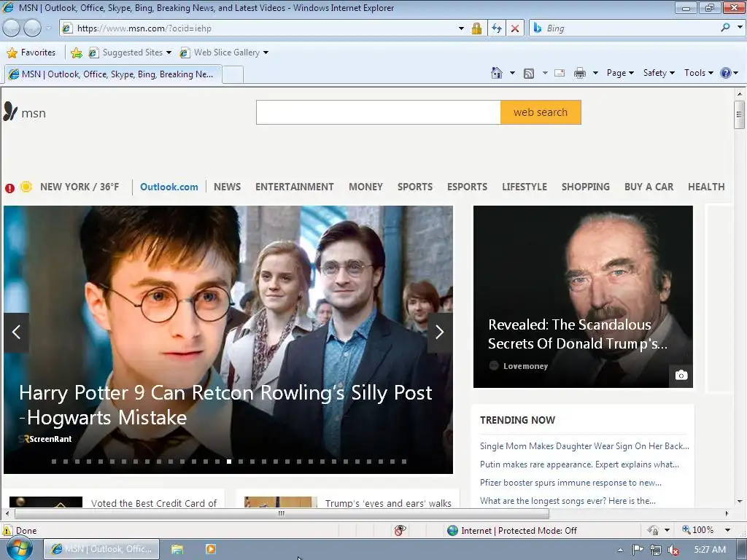This screenshot has height=560, width=747.
Task: Open the address bar history dropdown
Action: 461,28
